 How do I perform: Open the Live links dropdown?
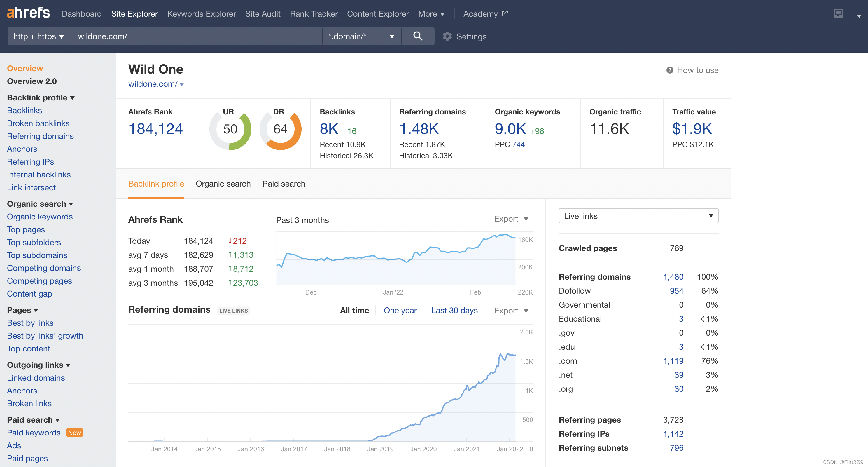point(638,216)
